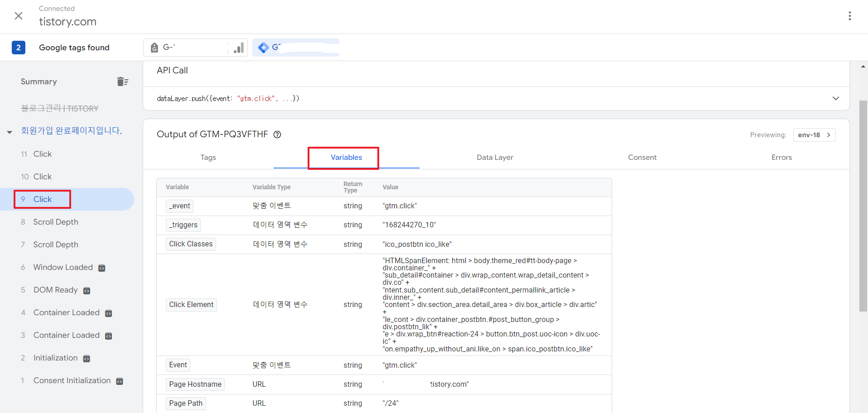Screen dimensions: 868x413
Task: Switch to the Variables tab
Action: point(346,158)
